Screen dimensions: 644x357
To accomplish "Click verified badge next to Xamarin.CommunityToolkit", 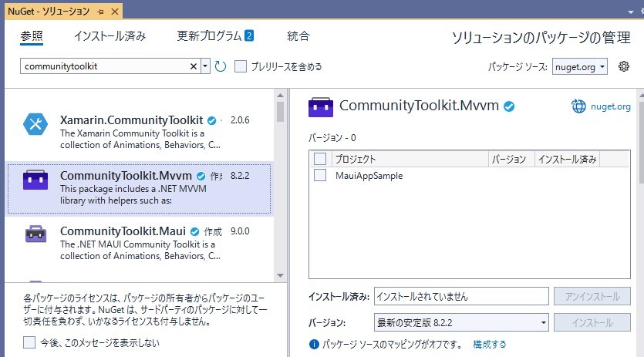I will coord(212,120).
